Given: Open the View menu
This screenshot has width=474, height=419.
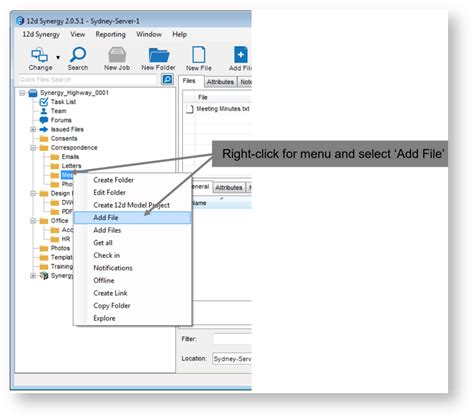Looking at the screenshot, I should pos(77,34).
